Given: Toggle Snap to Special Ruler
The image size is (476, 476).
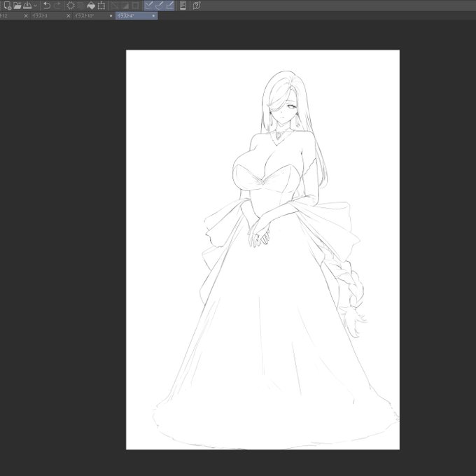Looking at the screenshot, I should coord(159,5).
